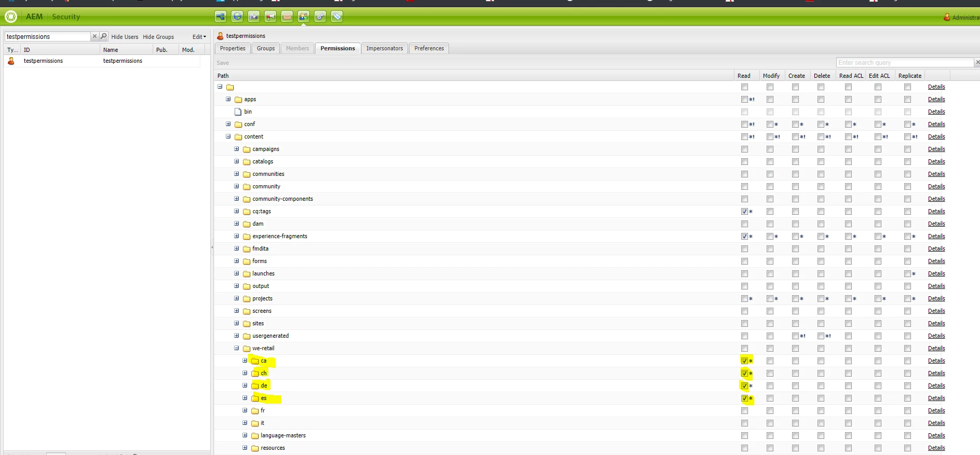Viewport: 980px width, 455px height.
Task: Uncheck Read permission for ch
Action: click(x=744, y=373)
